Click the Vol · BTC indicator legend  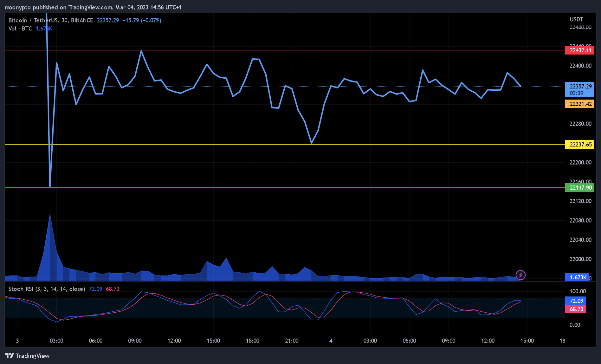click(x=20, y=29)
